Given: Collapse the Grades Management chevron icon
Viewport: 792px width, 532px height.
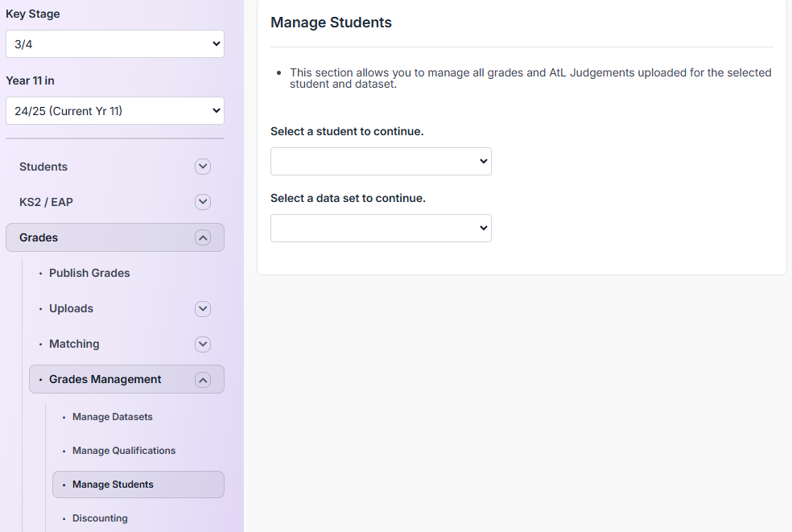Looking at the screenshot, I should (203, 380).
